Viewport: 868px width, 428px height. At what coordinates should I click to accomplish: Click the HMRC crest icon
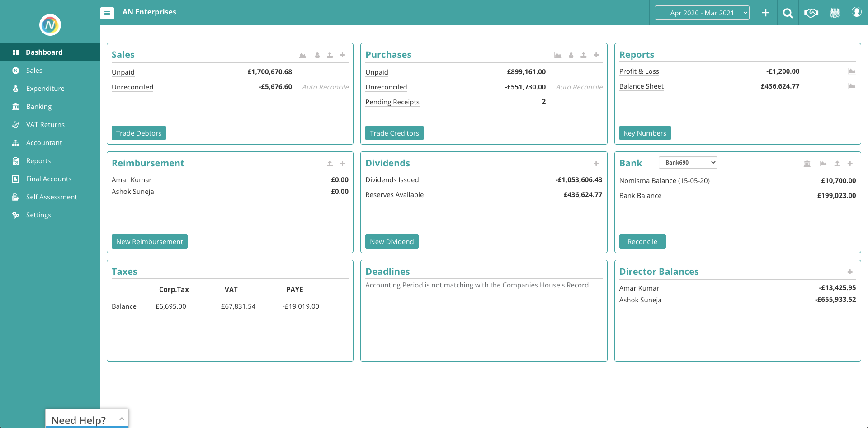[835, 13]
